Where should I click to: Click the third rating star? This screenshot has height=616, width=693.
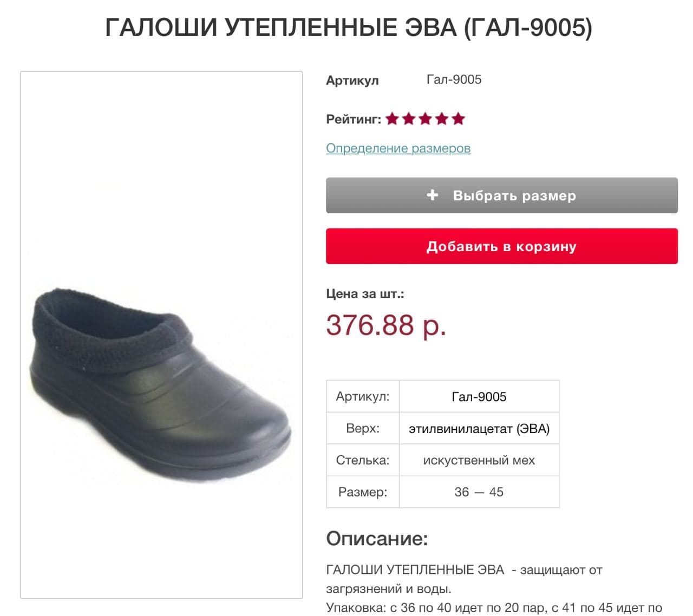[425, 119]
